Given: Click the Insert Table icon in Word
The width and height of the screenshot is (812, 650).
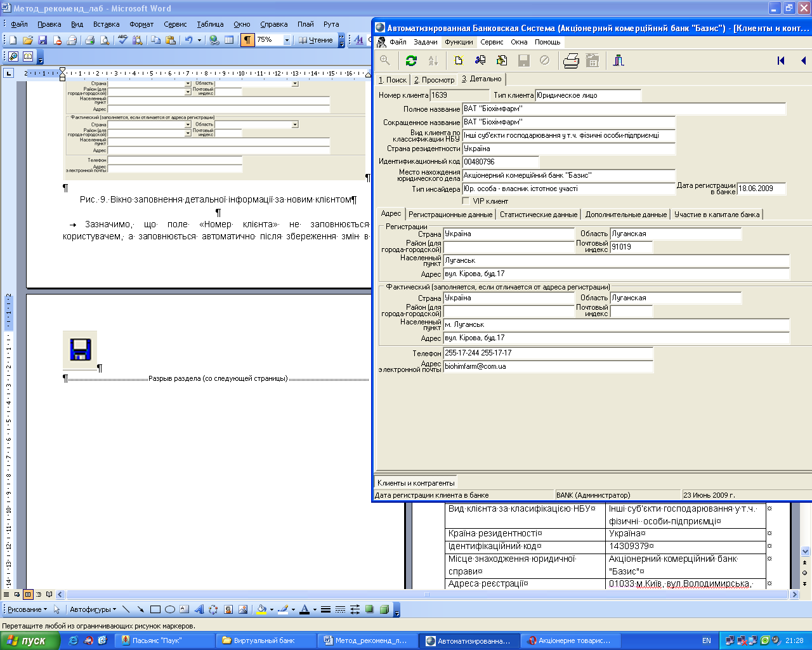Looking at the screenshot, I should click(x=229, y=40).
